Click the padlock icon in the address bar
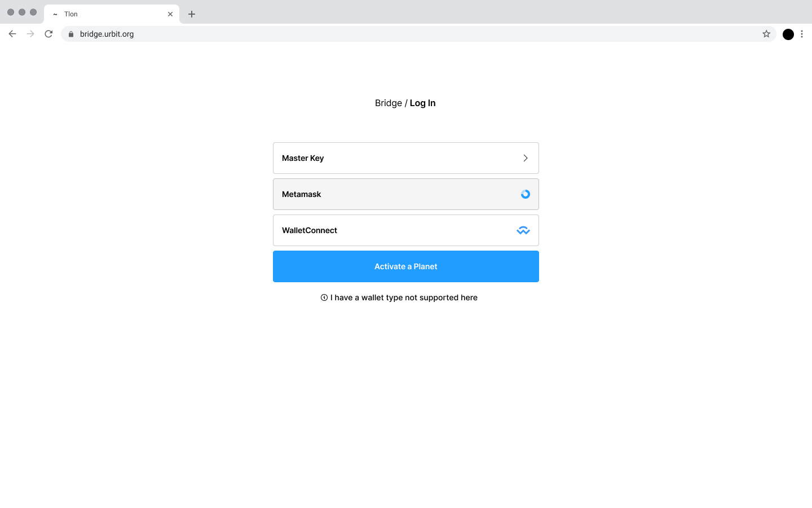Image resolution: width=812 pixels, height=508 pixels. coord(70,34)
